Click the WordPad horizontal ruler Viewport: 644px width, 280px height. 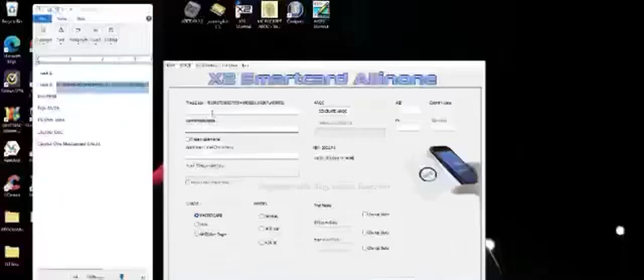[93, 59]
